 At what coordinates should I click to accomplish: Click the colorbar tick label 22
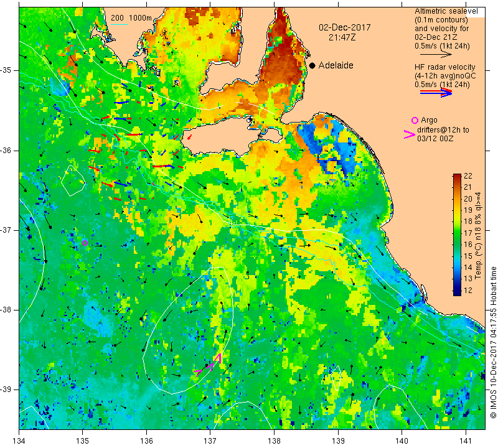468,176
